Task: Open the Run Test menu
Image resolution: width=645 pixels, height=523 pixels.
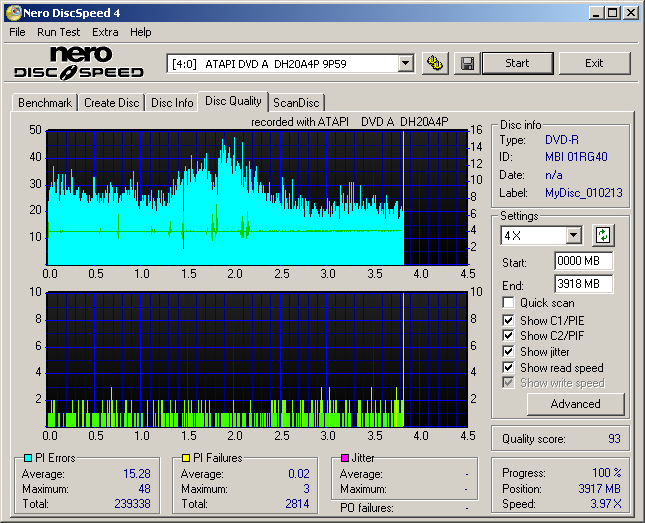Action: coord(58,32)
